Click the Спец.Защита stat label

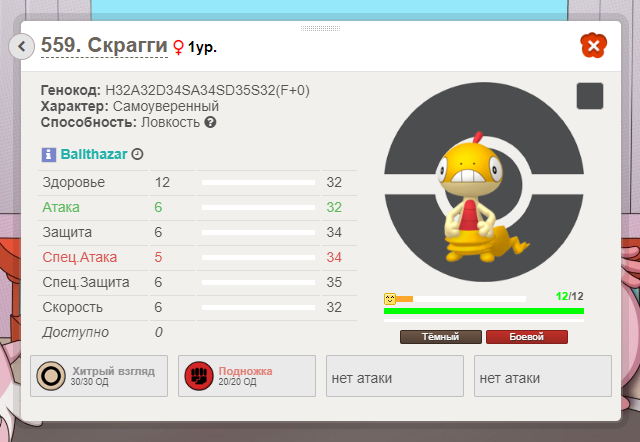click(x=86, y=282)
